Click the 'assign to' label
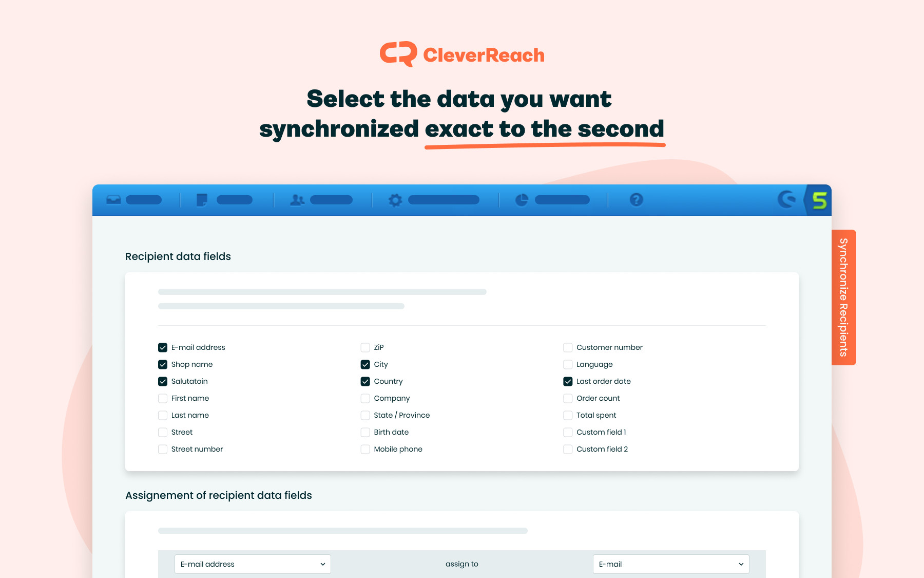Image resolution: width=924 pixels, height=578 pixels. pos(462,564)
